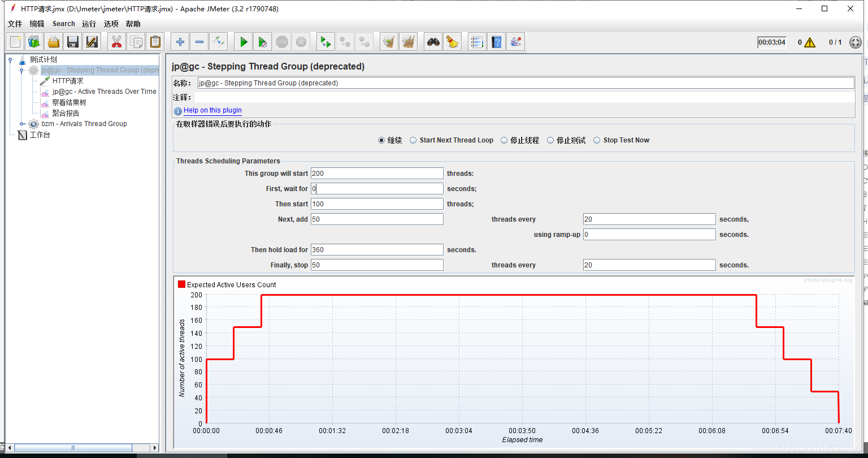Image resolution: width=868 pixels, height=458 pixels.
Task: Open Search with binoculars icon
Action: coord(433,42)
